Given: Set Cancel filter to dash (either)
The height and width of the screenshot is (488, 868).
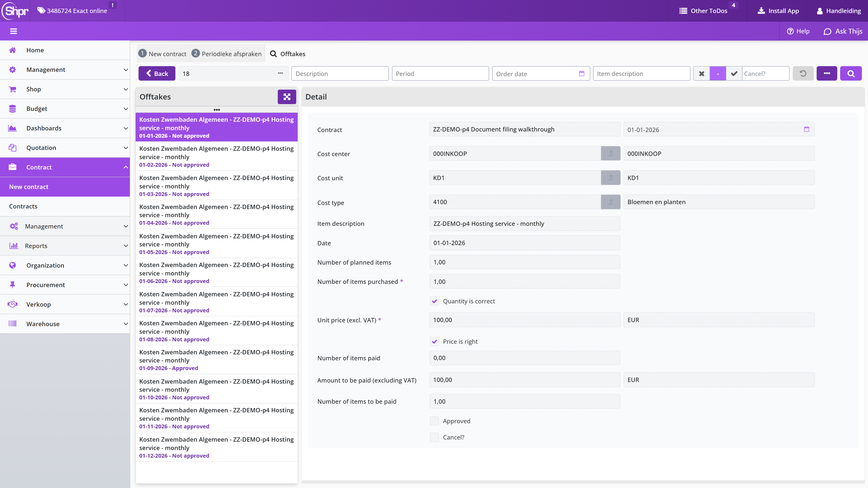Looking at the screenshot, I should pos(718,73).
